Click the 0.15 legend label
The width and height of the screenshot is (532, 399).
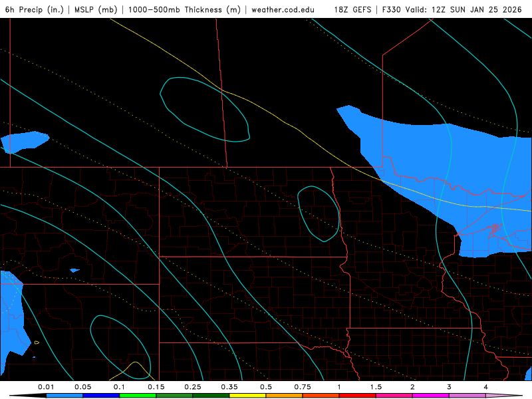[156, 387]
